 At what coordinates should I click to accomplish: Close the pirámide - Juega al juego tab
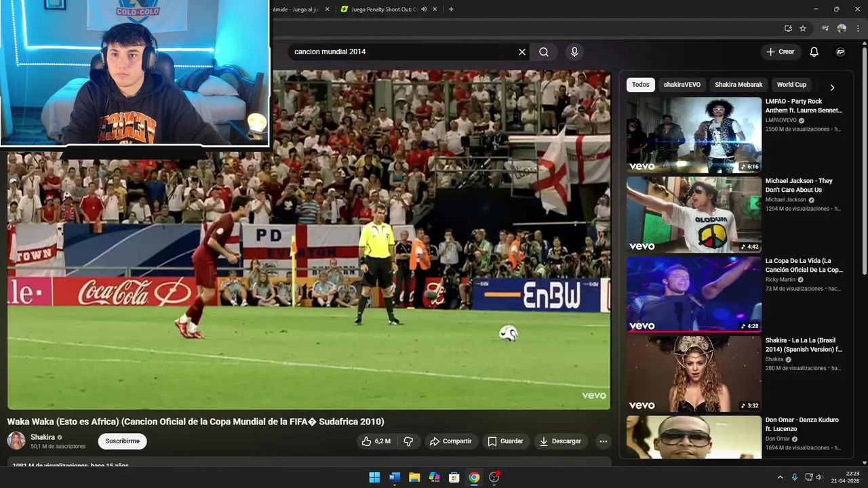(x=328, y=9)
